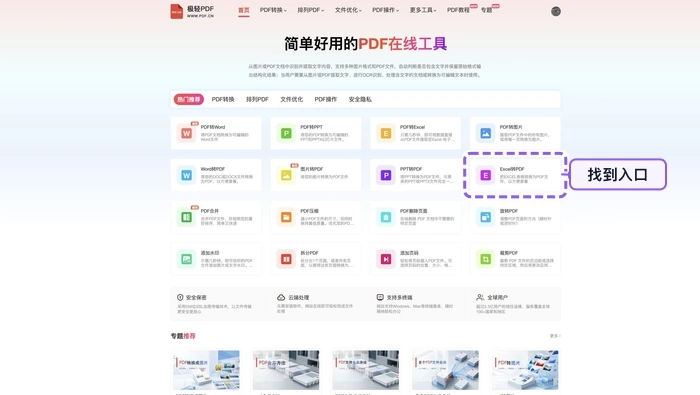Screen dimensions: 700x395
Task: Click the 全球用户 people icon
Action: tap(480, 297)
